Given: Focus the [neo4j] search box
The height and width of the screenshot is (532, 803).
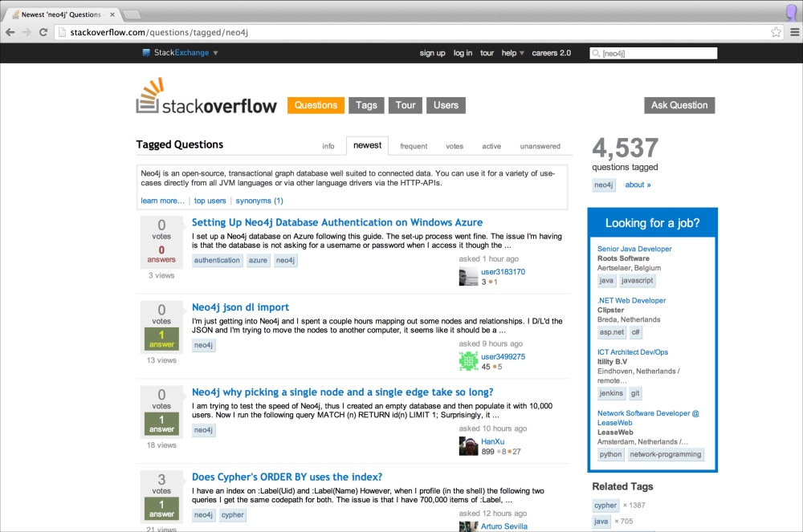Looking at the screenshot, I should pos(654,53).
